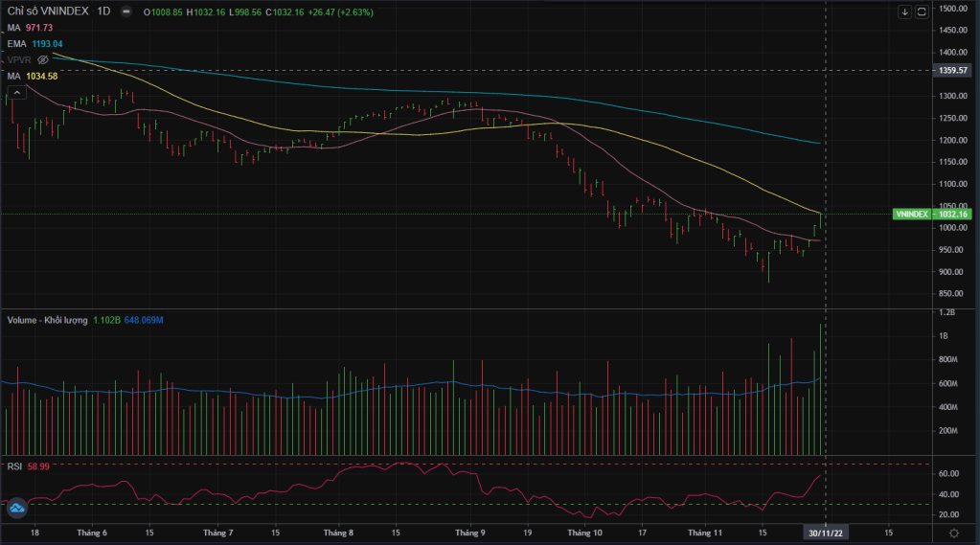Screen dimensions: 980x545
Task: Click the TradingView cloud logo icon
Action: tap(16, 509)
